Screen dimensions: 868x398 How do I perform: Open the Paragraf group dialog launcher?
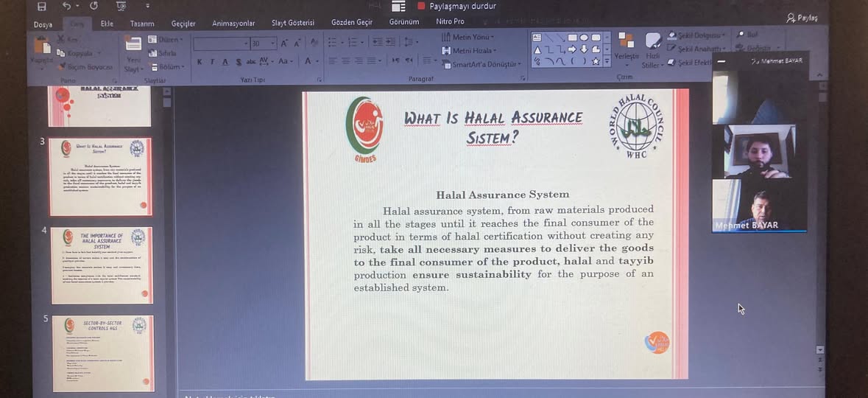523,80
